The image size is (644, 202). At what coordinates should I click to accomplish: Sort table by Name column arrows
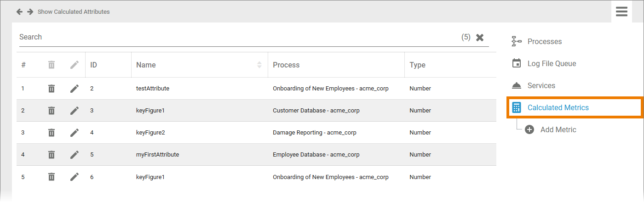coord(259,65)
